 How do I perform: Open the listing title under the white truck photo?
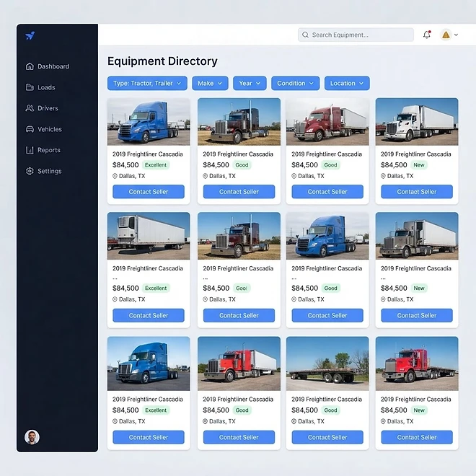pyautogui.click(x=416, y=154)
